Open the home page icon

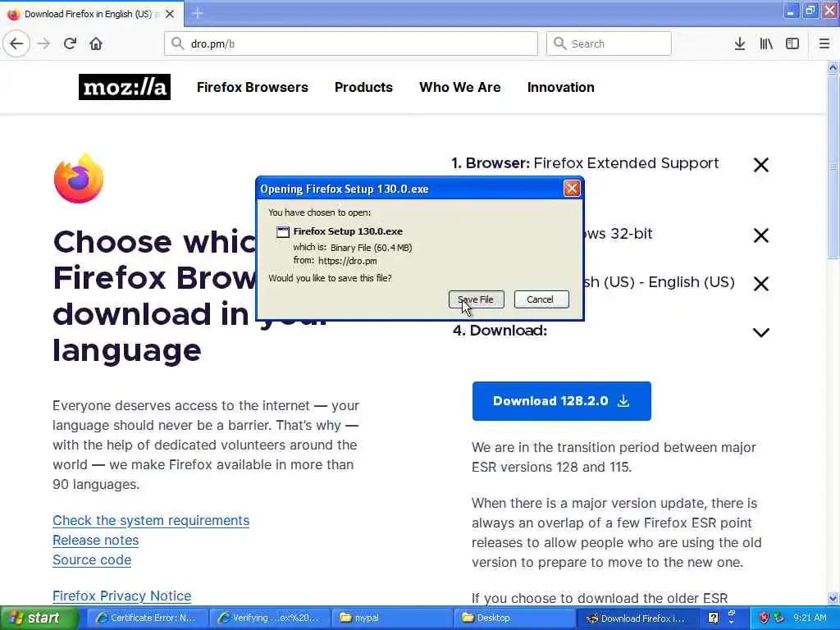[96, 43]
